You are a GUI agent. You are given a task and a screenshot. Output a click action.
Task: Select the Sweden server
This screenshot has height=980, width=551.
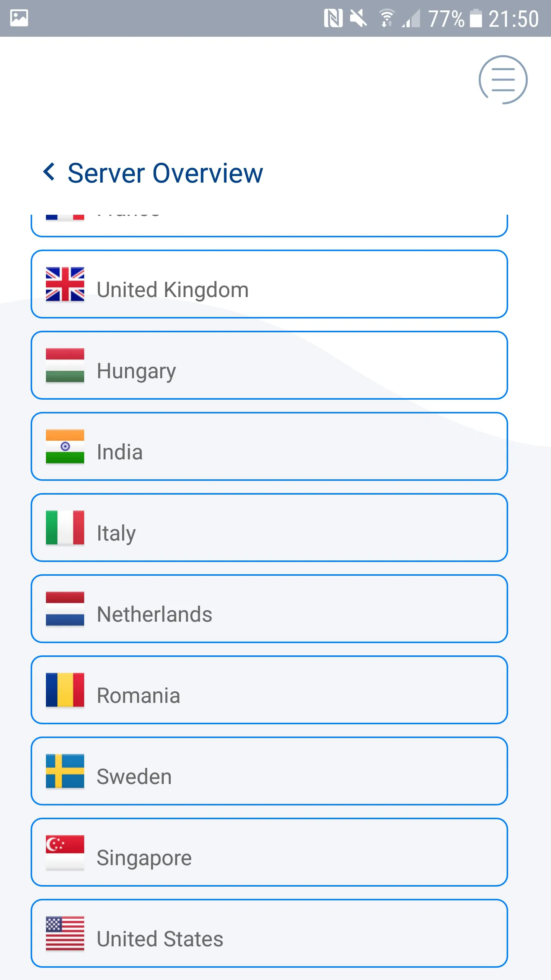click(x=269, y=772)
